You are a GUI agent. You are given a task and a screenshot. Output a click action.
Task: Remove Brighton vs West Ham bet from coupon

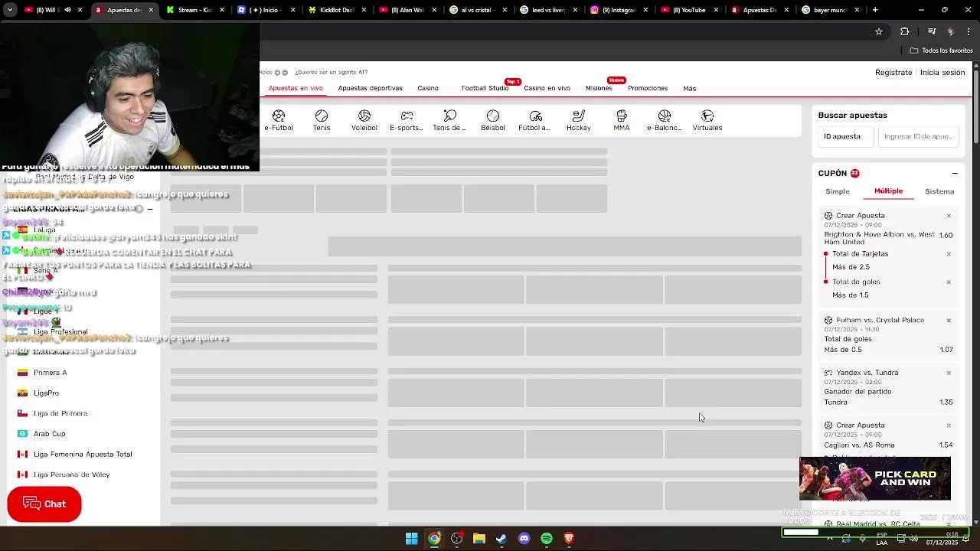pos(949,216)
